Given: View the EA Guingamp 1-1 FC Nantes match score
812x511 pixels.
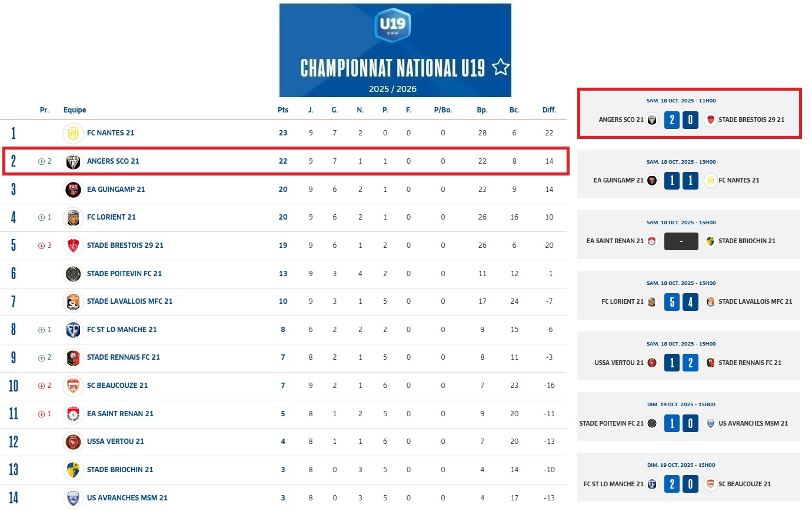Looking at the screenshot, I should coord(681,180).
